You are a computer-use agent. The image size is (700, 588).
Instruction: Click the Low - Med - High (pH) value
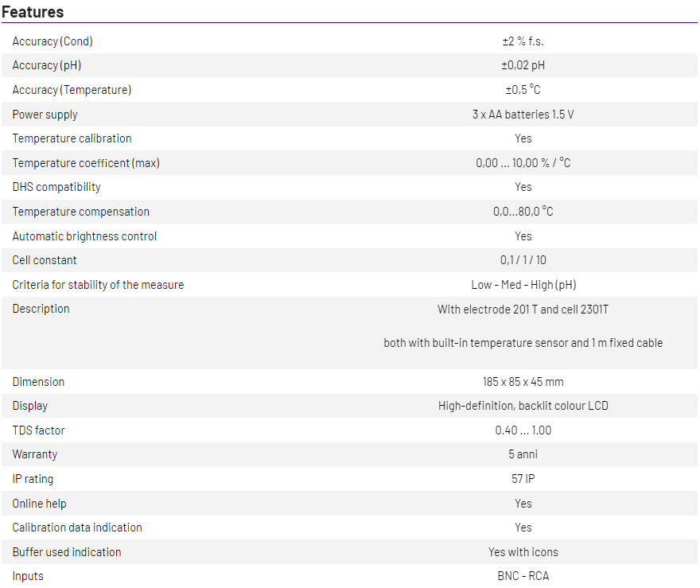click(x=523, y=285)
